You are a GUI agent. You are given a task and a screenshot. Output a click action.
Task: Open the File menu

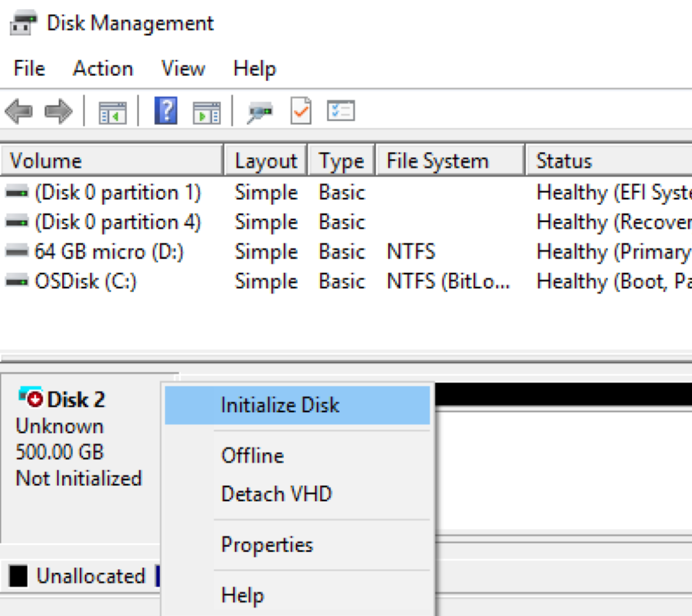click(29, 69)
